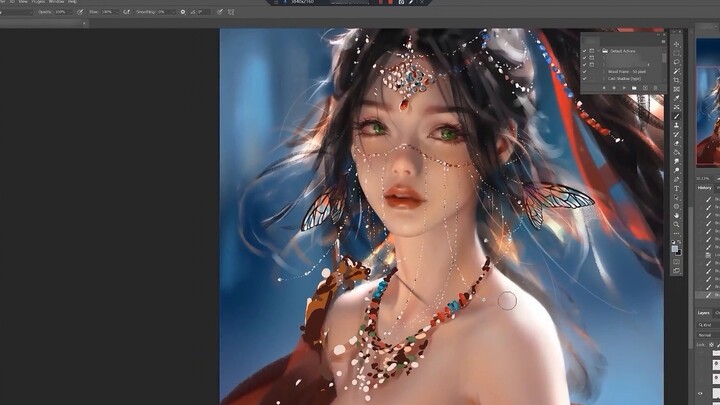This screenshot has width=720, height=405.
Task: Toggle checkmark of action above Wood Frame
Action: 585,65
